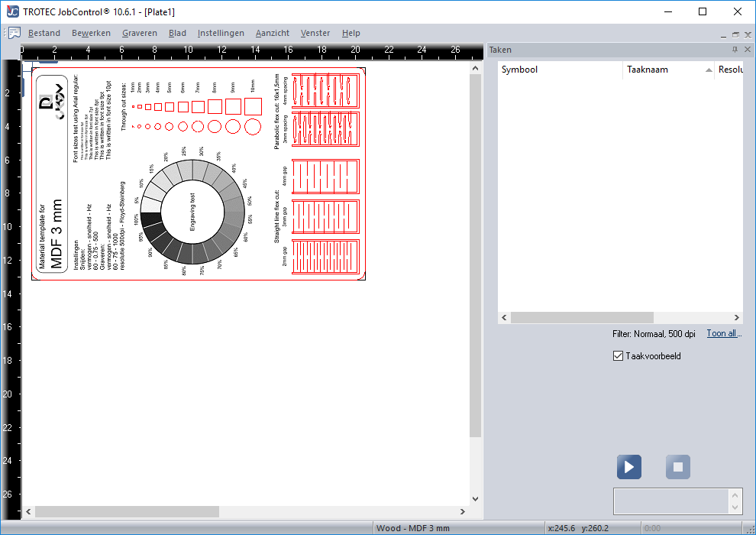
Task: Minimize the inner Plate1 document window
Action: [x=723, y=35]
